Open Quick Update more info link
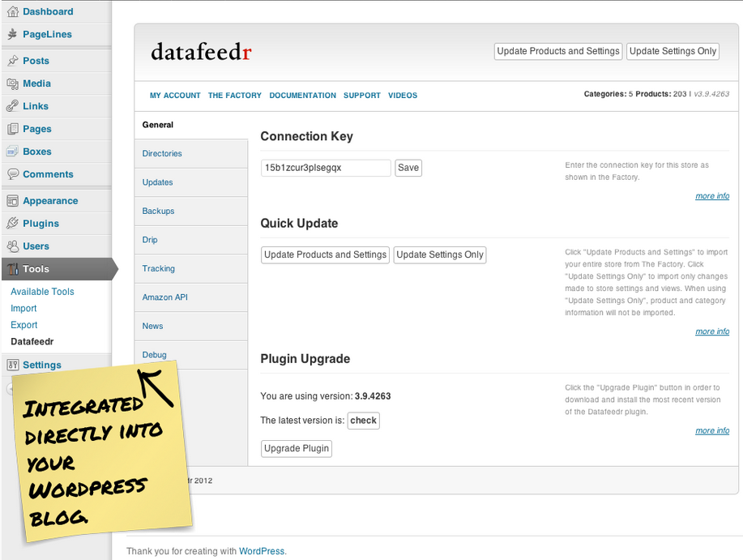 tap(712, 331)
